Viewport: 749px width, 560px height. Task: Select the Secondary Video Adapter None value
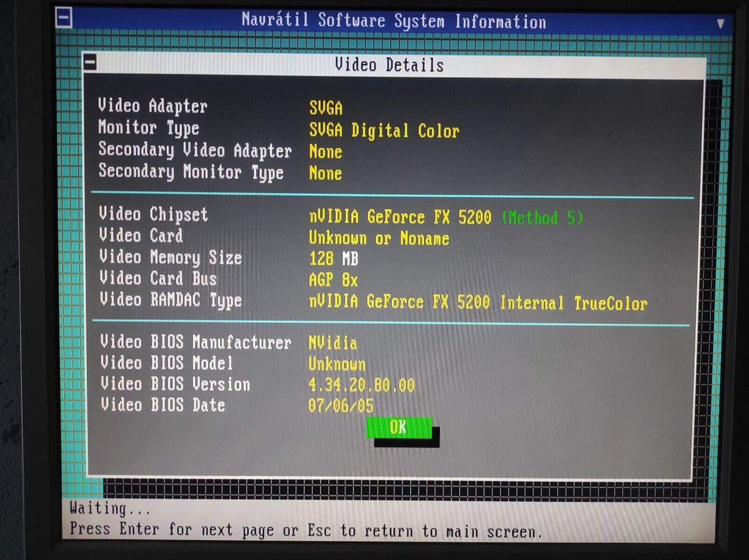[x=326, y=152]
